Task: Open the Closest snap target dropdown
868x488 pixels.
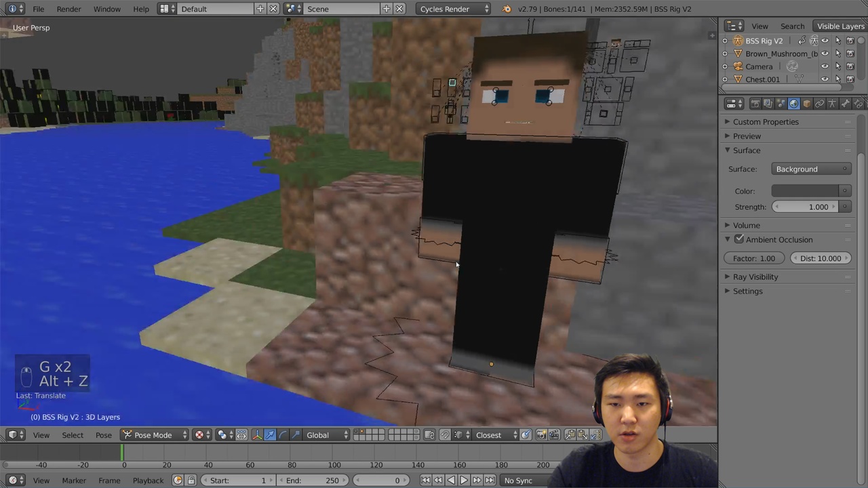Action: pyautogui.click(x=495, y=435)
